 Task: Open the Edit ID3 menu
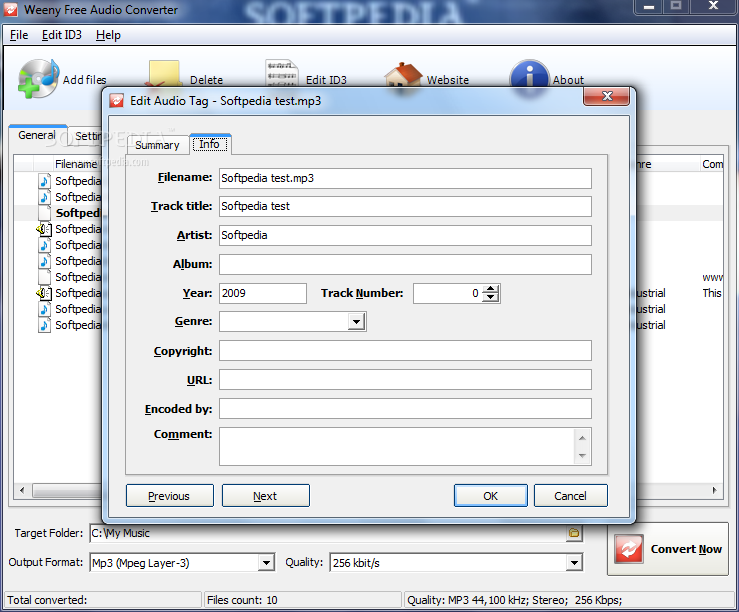(62, 35)
